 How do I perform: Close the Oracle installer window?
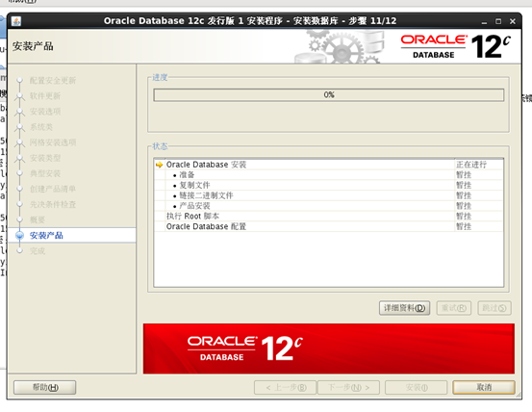[x=513, y=21]
